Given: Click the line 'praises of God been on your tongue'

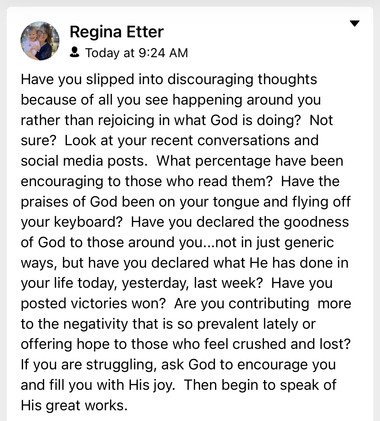Looking at the screenshot, I should tap(186, 202).
